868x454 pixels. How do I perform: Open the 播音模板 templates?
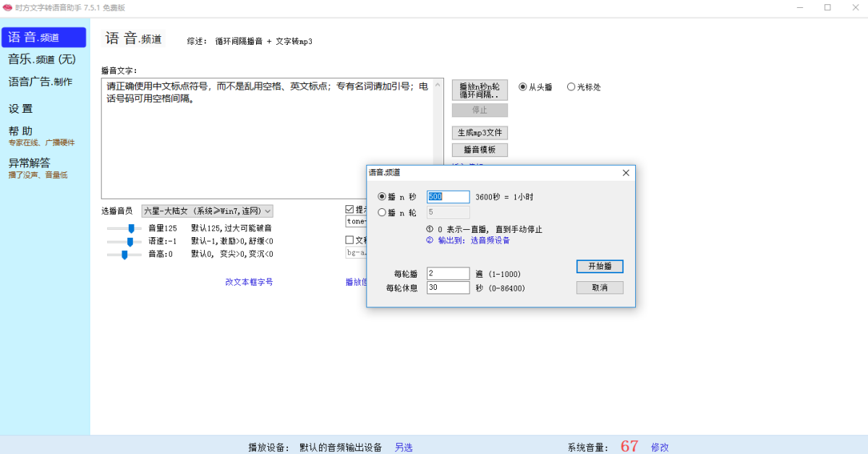(x=480, y=150)
